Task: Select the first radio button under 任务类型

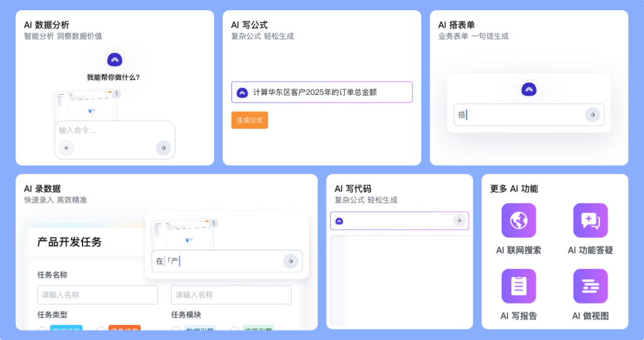Action: [42, 329]
